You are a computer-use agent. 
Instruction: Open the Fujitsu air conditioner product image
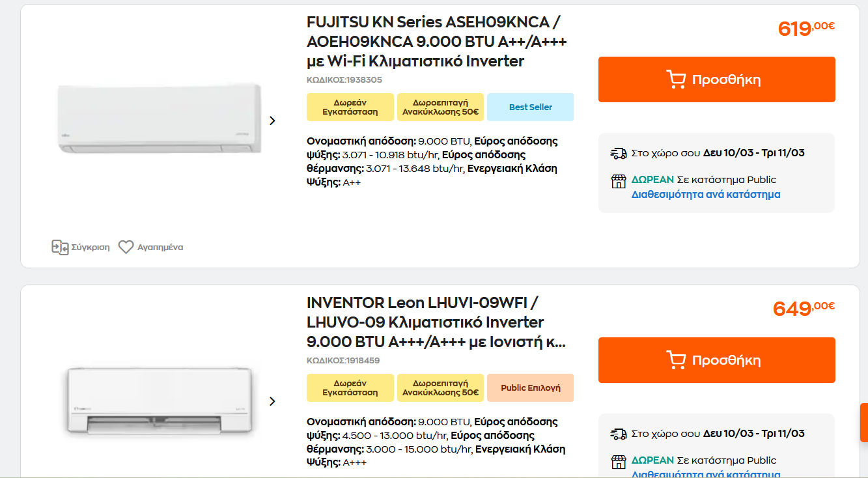point(159,119)
